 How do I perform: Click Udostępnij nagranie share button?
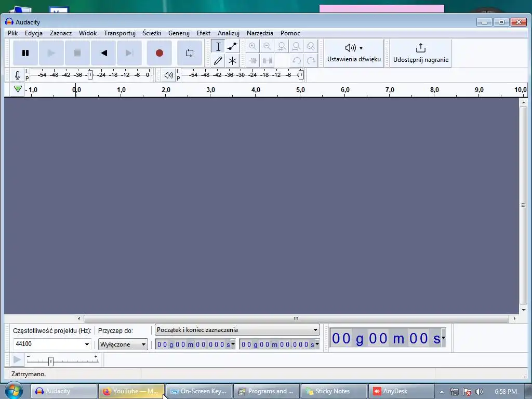point(421,54)
